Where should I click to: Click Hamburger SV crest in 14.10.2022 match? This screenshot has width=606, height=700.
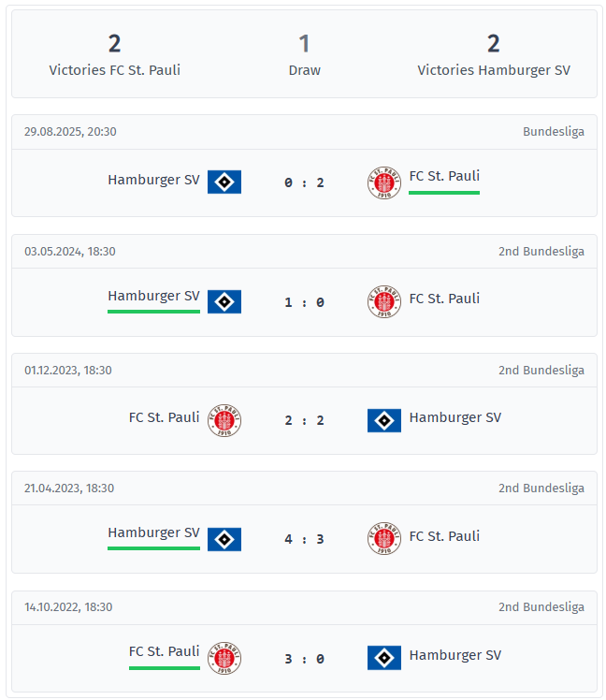[384, 658]
